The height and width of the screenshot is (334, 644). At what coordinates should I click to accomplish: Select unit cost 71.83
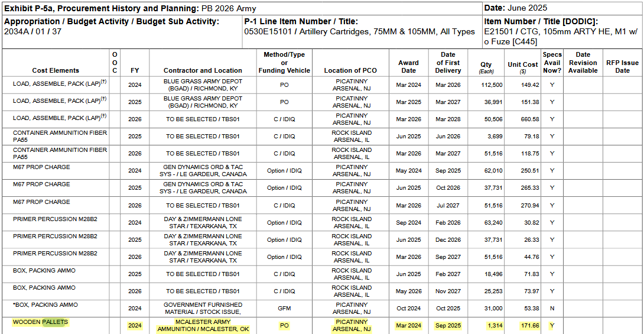pos(532,274)
